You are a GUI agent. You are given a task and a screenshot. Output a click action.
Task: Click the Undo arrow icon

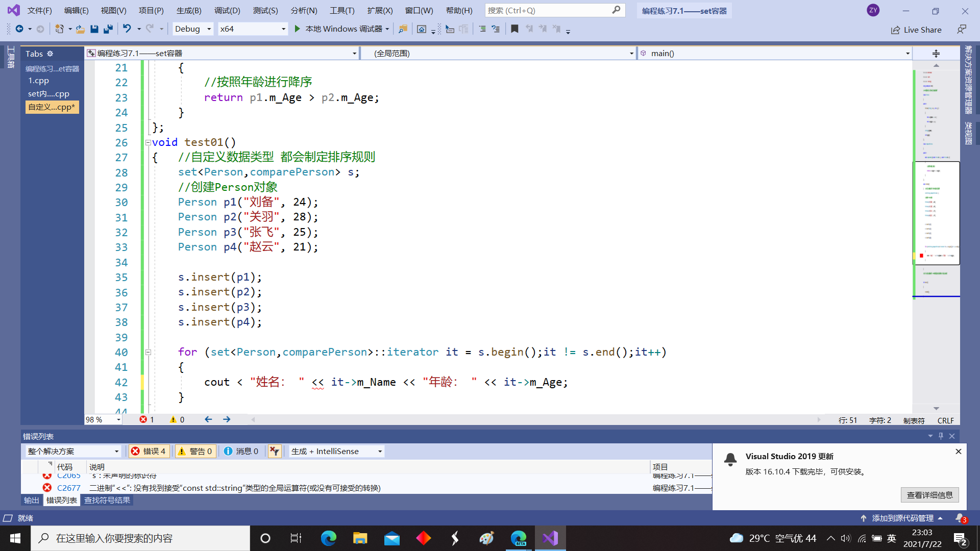tap(127, 29)
